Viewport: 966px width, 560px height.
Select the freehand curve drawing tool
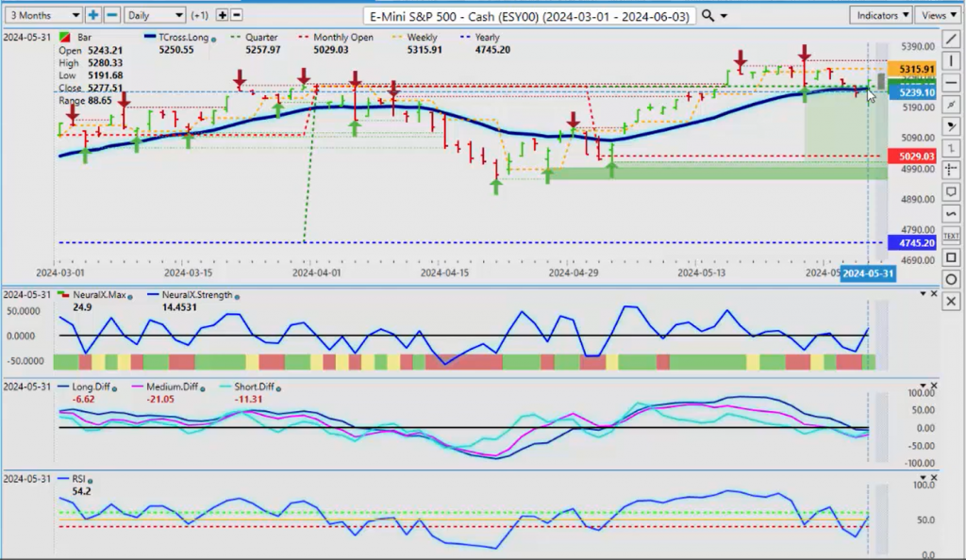(951, 214)
